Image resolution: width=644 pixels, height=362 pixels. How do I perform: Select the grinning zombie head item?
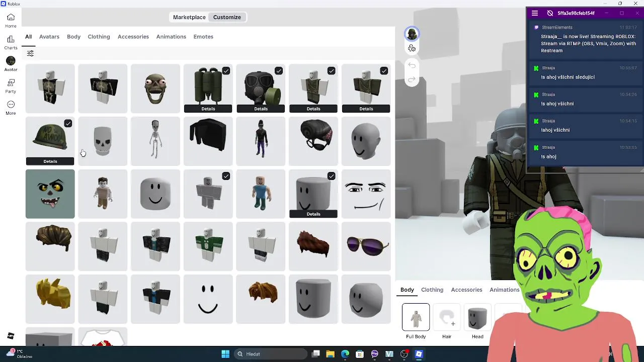155,88
